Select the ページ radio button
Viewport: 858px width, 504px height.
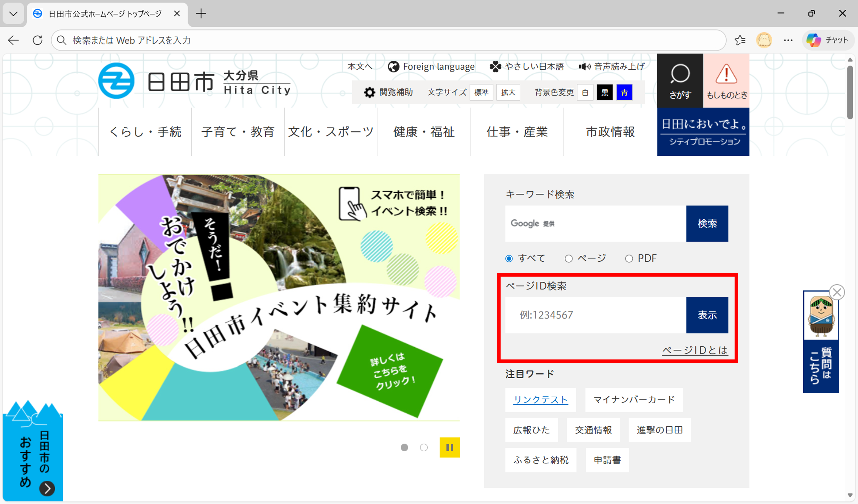568,258
